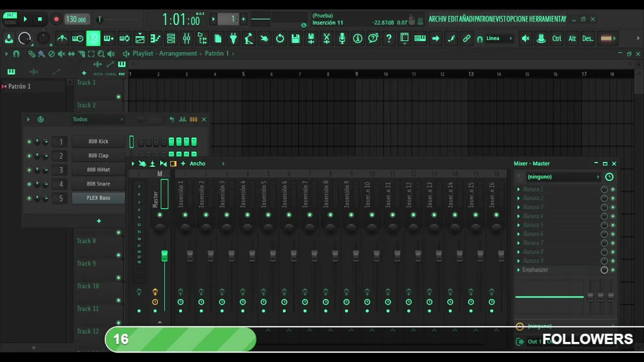Click the Des.. button in toolbar
Image resolution: width=644 pixels, height=362 pixels.
pyautogui.click(x=588, y=38)
